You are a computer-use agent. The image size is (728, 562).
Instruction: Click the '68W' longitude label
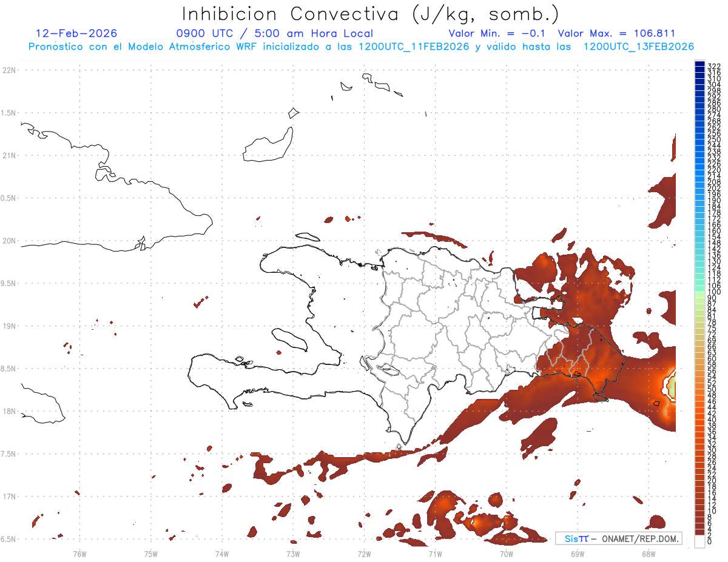[648, 553]
